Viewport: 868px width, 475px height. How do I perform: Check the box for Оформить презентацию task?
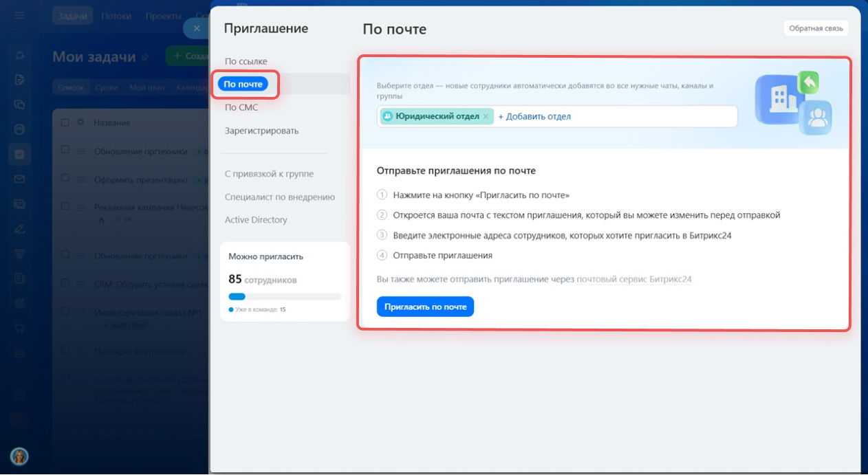(65, 178)
